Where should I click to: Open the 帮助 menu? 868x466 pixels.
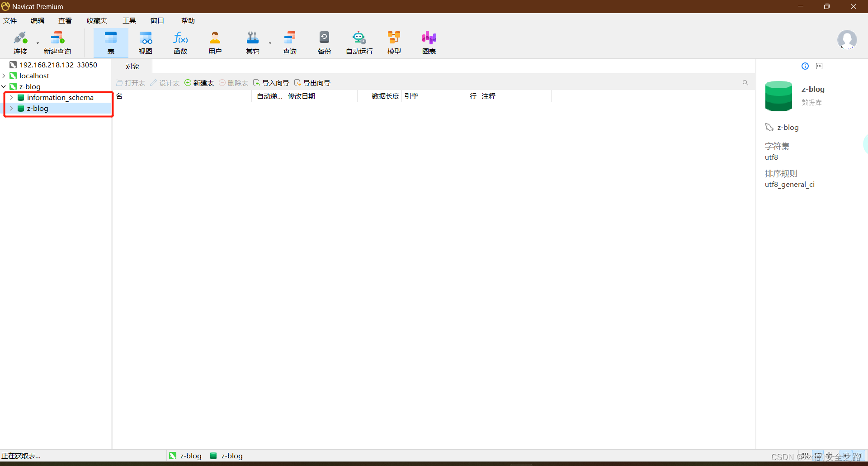pos(188,21)
